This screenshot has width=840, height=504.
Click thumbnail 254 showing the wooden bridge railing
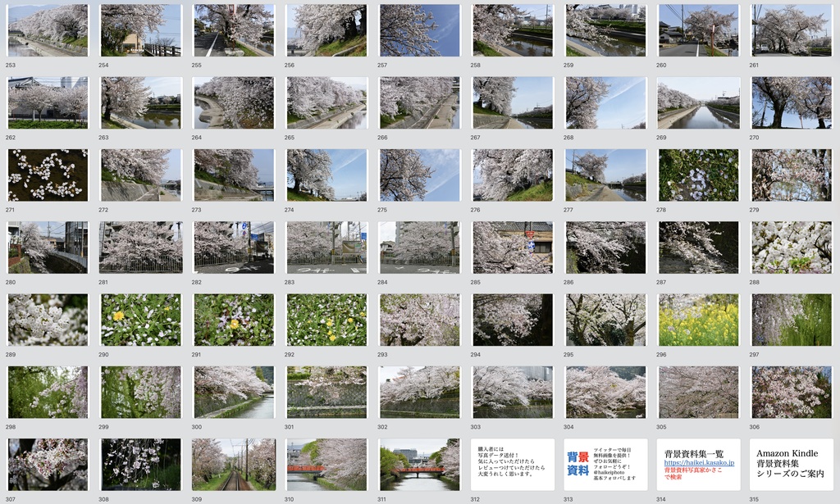141,29
